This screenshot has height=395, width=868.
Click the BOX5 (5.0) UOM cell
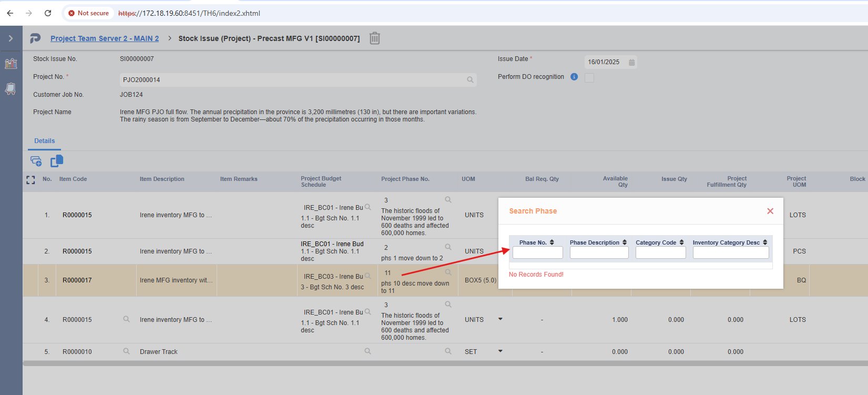[x=481, y=280]
